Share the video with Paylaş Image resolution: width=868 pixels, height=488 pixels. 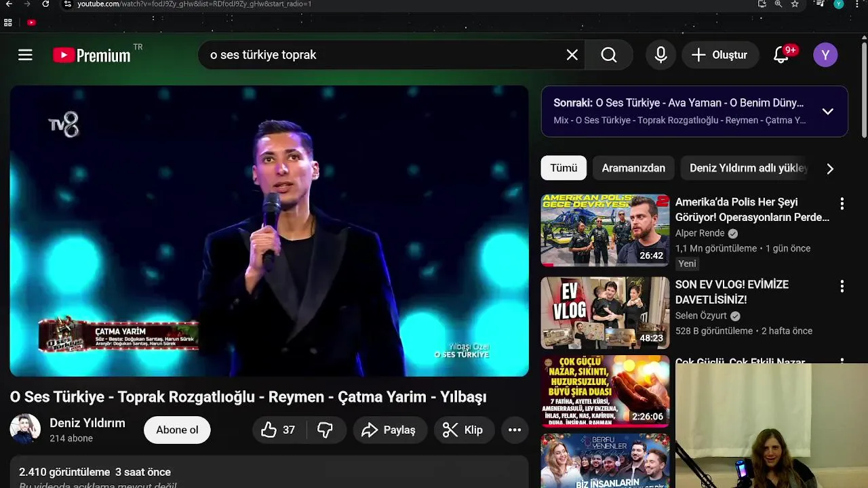[x=389, y=430]
